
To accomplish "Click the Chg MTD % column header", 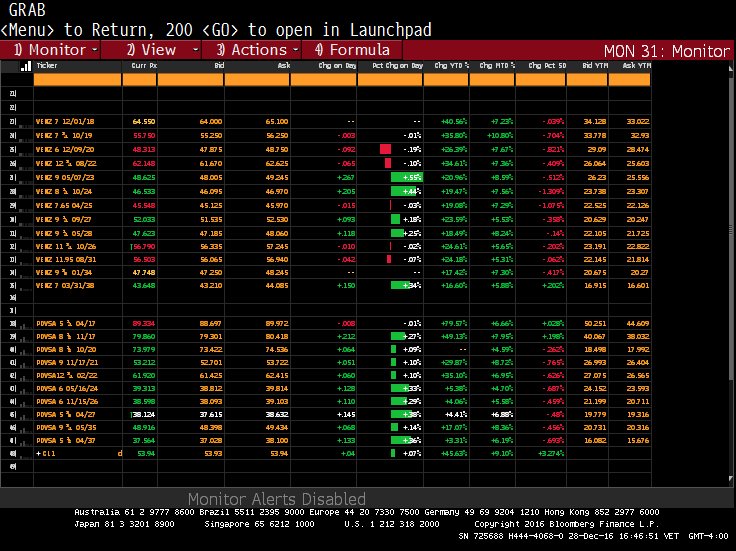I will tap(497, 66).
